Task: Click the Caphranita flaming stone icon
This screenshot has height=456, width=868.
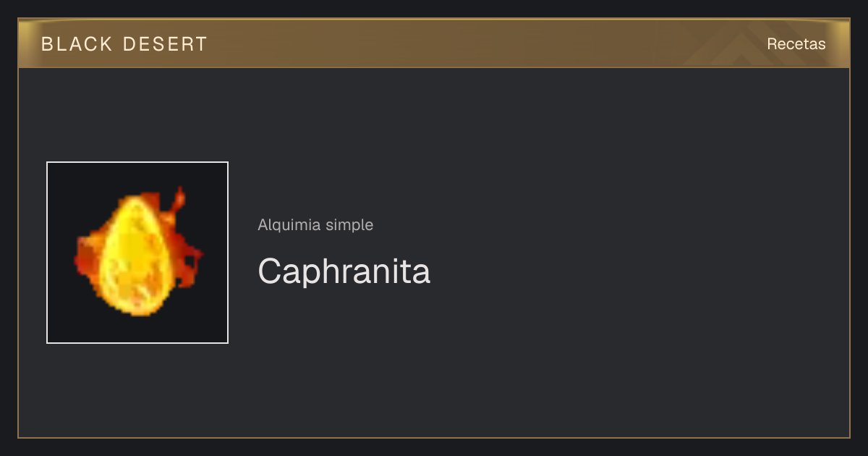Action: 137,253
